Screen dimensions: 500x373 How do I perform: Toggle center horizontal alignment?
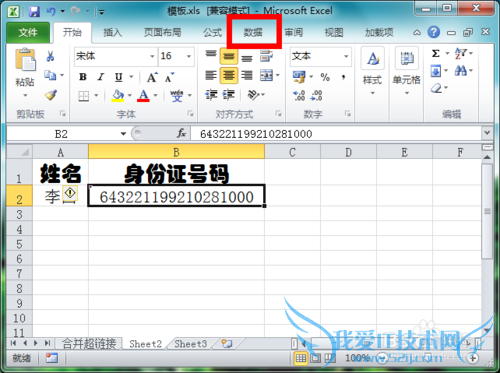coord(229,75)
